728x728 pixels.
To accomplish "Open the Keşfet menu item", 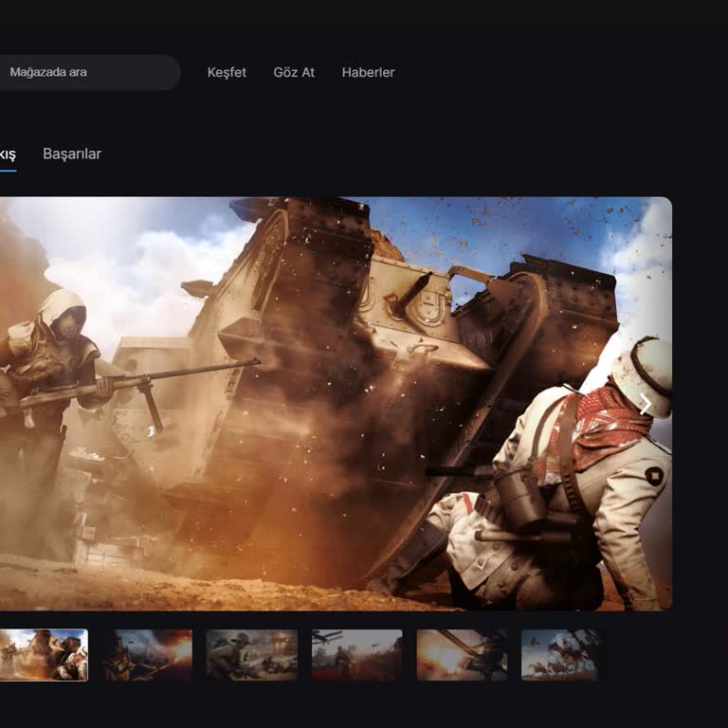I will (227, 72).
